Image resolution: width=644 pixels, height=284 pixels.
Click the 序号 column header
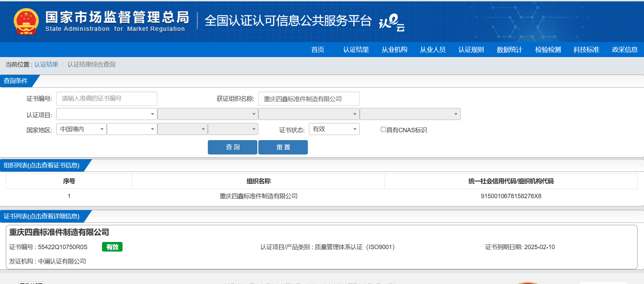click(x=69, y=181)
